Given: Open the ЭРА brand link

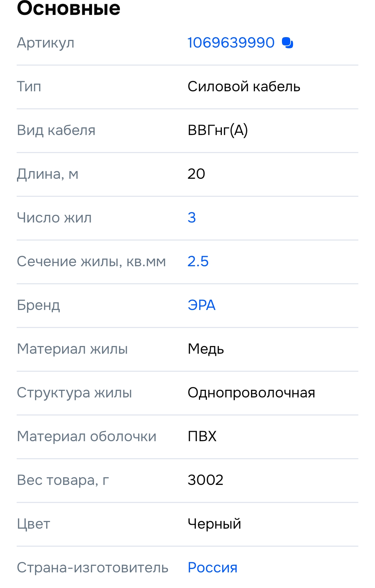Looking at the screenshot, I should point(201,305).
